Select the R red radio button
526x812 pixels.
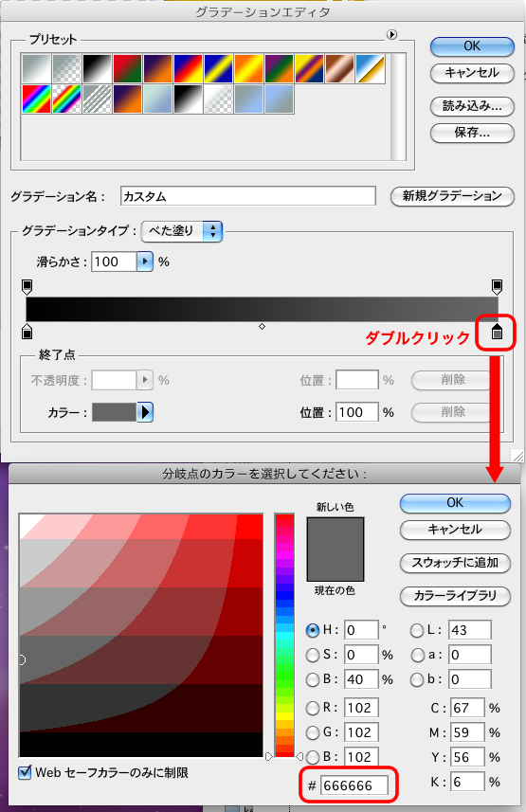pos(313,708)
